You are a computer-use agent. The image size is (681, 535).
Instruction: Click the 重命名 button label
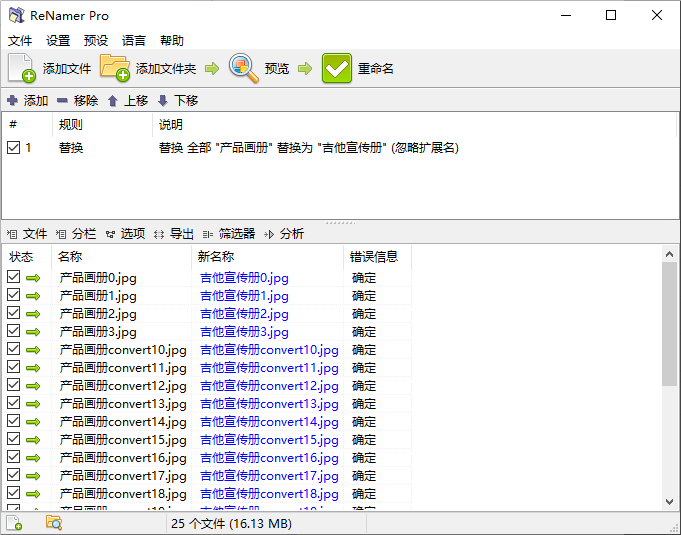click(376, 69)
